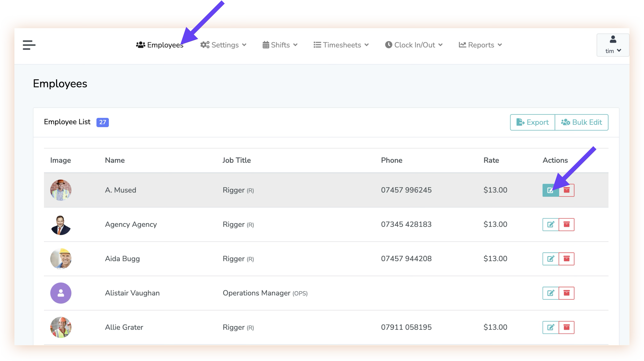
Task: Click the Shifts calendar icon
Action: [x=266, y=45]
